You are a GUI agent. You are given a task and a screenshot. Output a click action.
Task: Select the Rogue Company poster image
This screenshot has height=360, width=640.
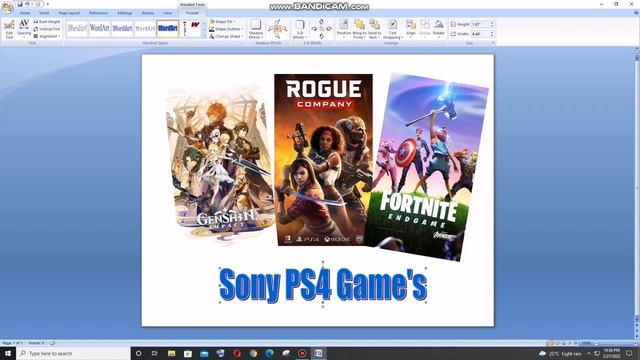(324, 160)
